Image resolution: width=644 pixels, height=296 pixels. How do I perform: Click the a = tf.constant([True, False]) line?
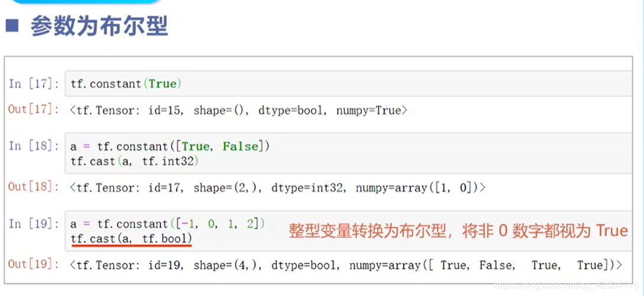point(170,146)
